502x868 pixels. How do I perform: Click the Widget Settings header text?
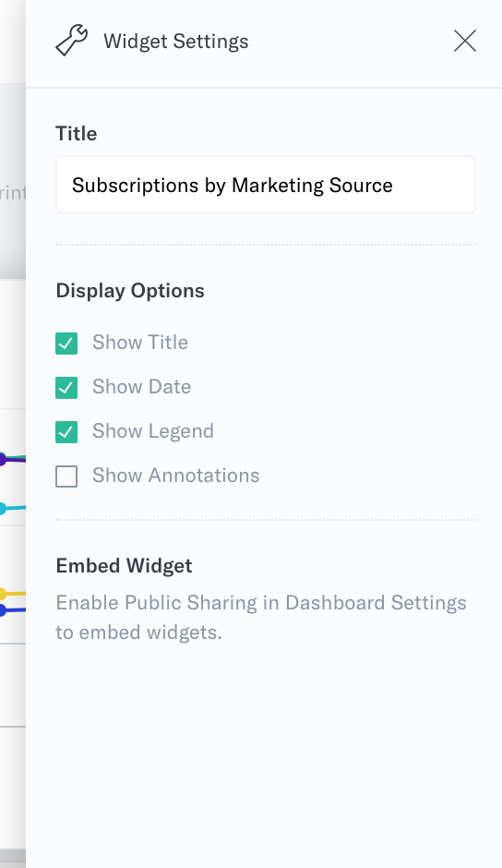pyautogui.click(x=176, y=42)
